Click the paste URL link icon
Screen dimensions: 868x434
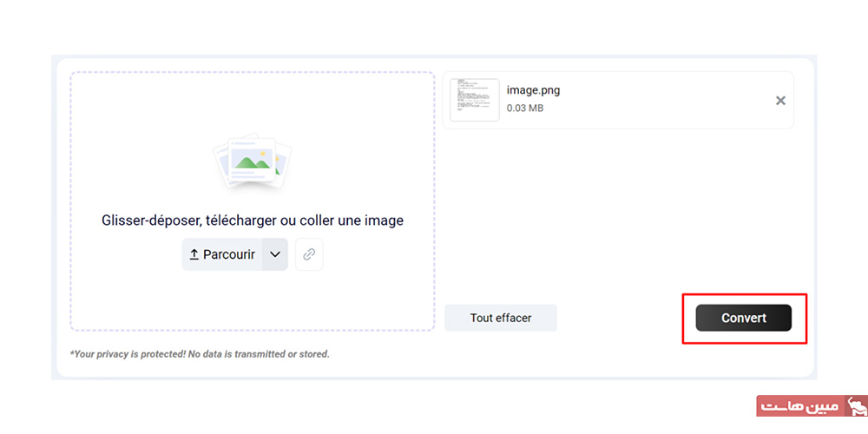click(x=309, y=254)
